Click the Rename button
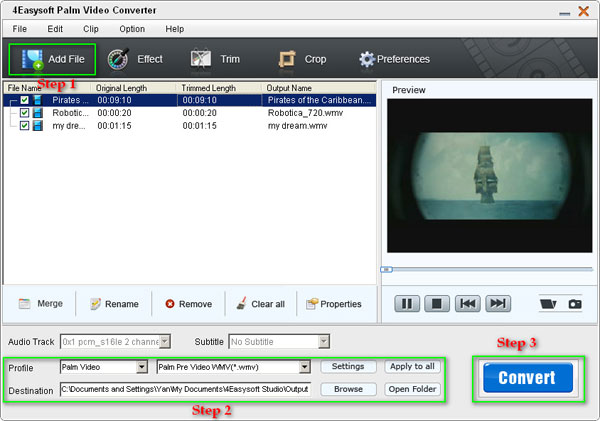 point(114,304)
